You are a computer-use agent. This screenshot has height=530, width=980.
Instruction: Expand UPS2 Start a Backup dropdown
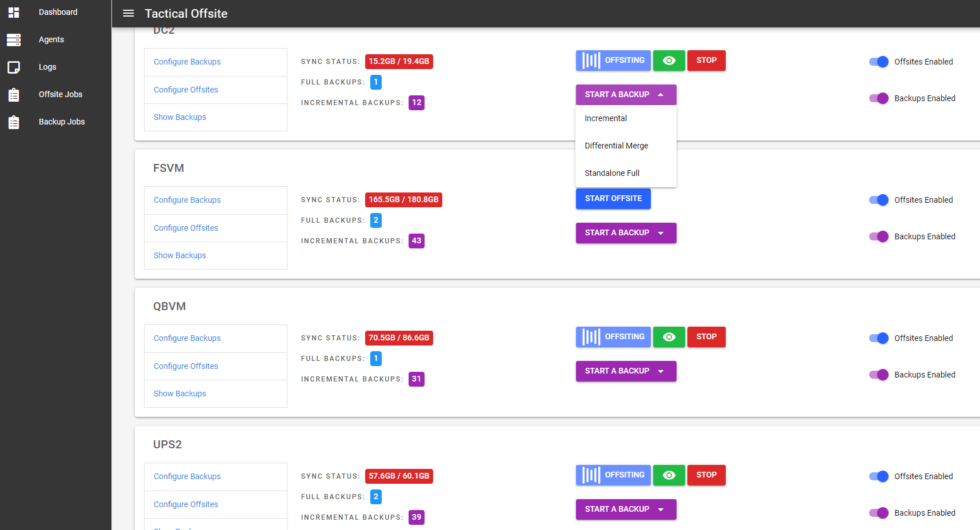pos(626,509)
